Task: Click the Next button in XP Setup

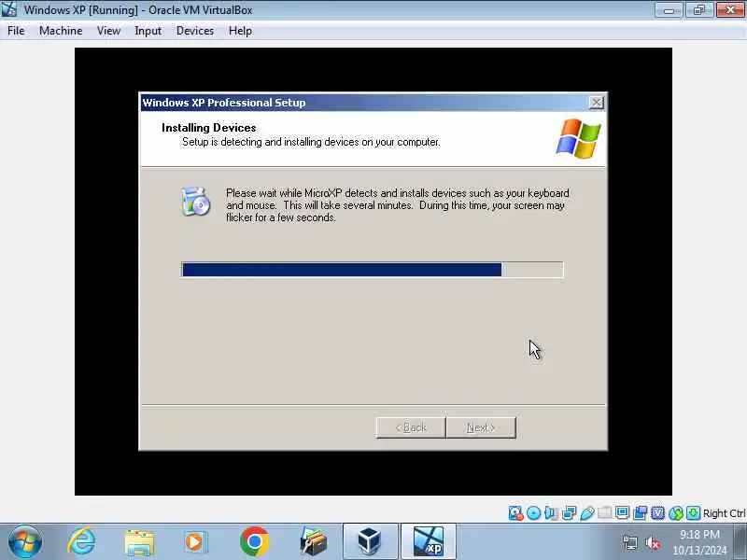Action: [x=481, y=427]
